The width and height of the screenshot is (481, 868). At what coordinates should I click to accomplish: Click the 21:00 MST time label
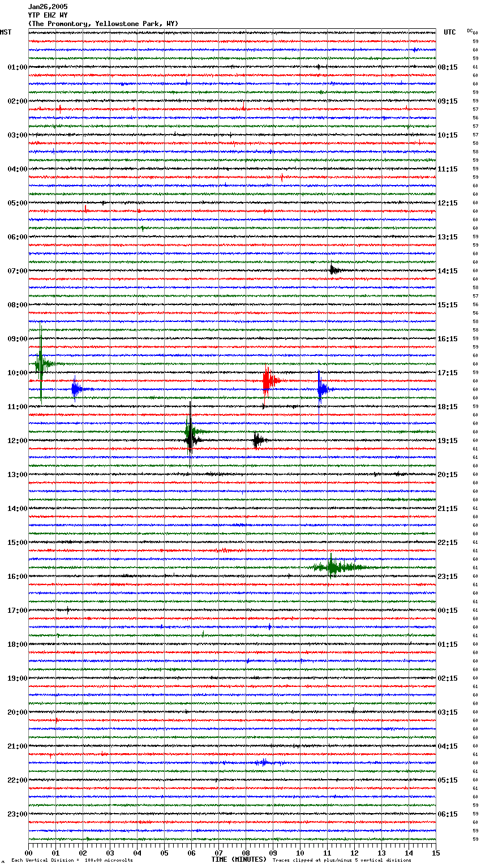[x=18, y=746]
